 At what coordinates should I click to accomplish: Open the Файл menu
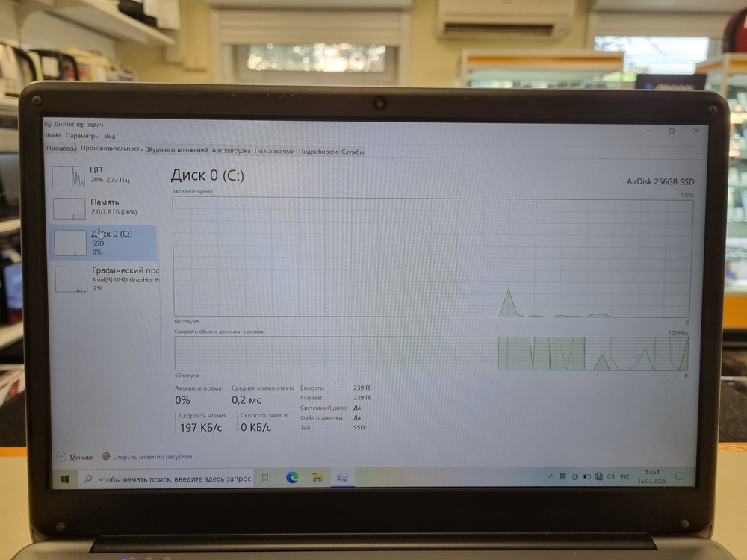(53, 136)
